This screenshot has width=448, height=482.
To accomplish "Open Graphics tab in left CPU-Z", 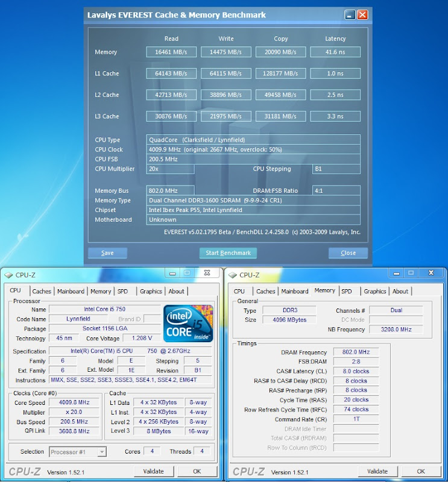I will [x=151, y=292].
